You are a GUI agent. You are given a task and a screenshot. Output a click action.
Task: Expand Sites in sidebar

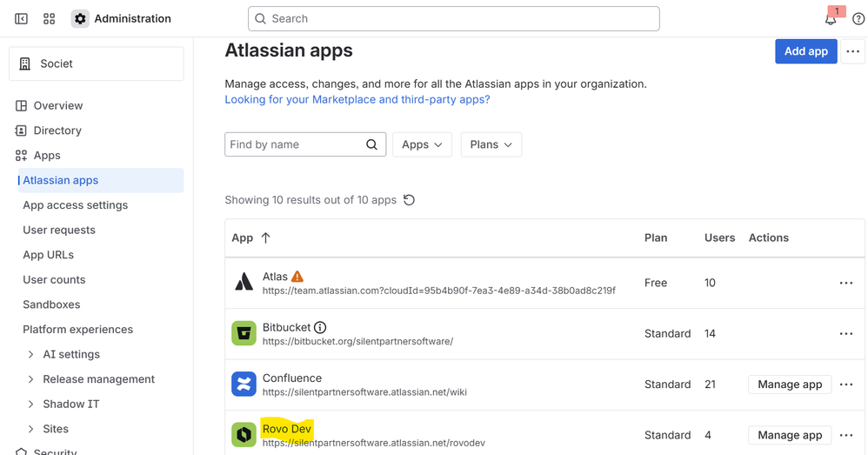tap(31, 429)
